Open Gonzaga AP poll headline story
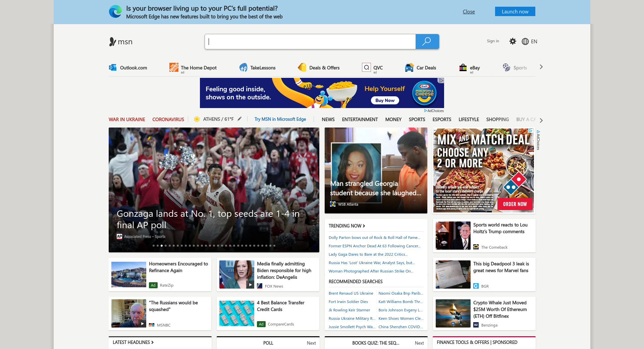Image resolution: width=644 pixels, height=349 pixels. coord(208,219)
